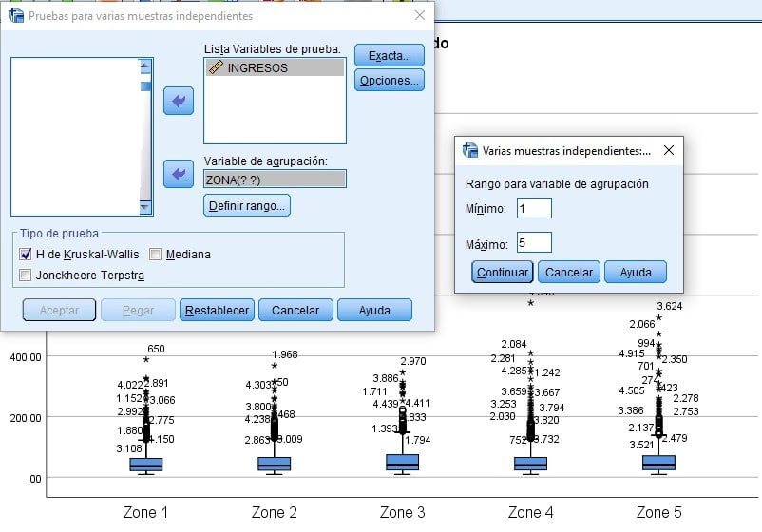Select the ZONA(? ?) grouping variable field
This screenshot has width=762, height=532.
click(x=275, y=179)
